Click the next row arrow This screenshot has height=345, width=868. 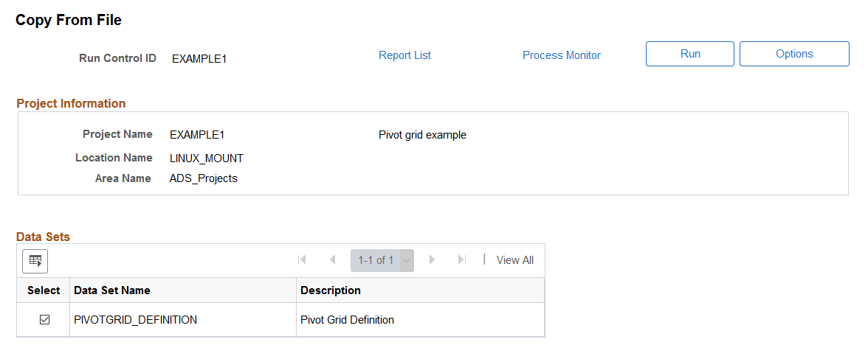[x=433, y=259]
